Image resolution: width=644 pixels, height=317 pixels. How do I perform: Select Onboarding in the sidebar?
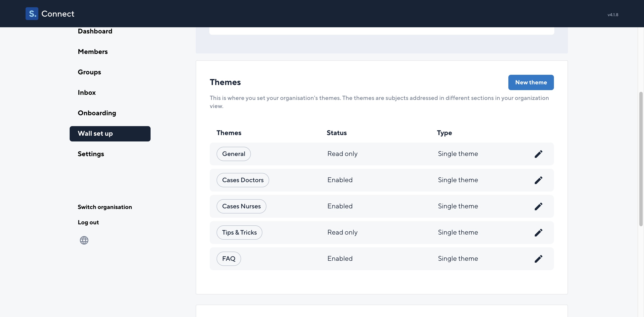click(97, 113)
